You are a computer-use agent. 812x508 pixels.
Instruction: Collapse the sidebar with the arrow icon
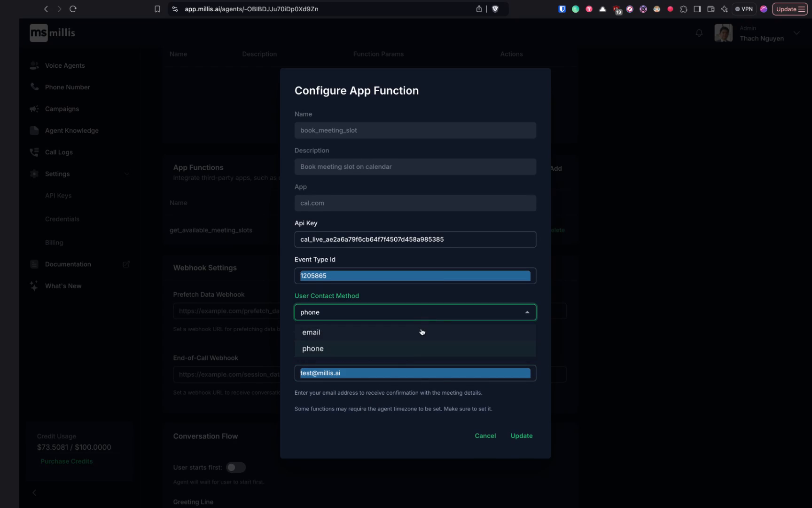(34, 492)
